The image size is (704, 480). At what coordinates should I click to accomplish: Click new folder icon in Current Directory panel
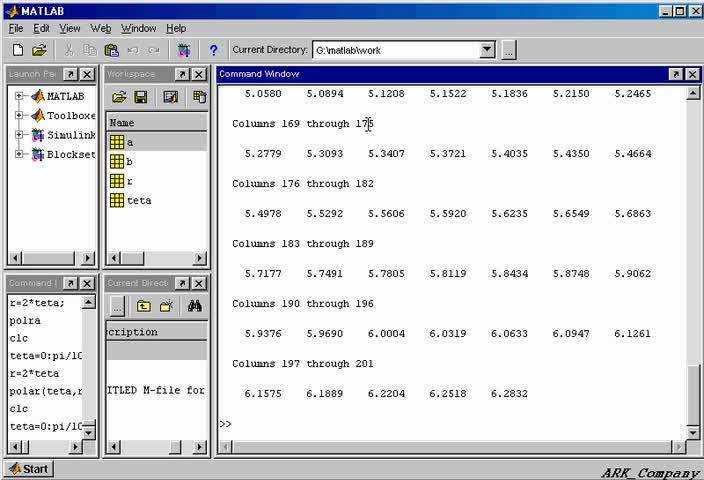pos(167,306)
